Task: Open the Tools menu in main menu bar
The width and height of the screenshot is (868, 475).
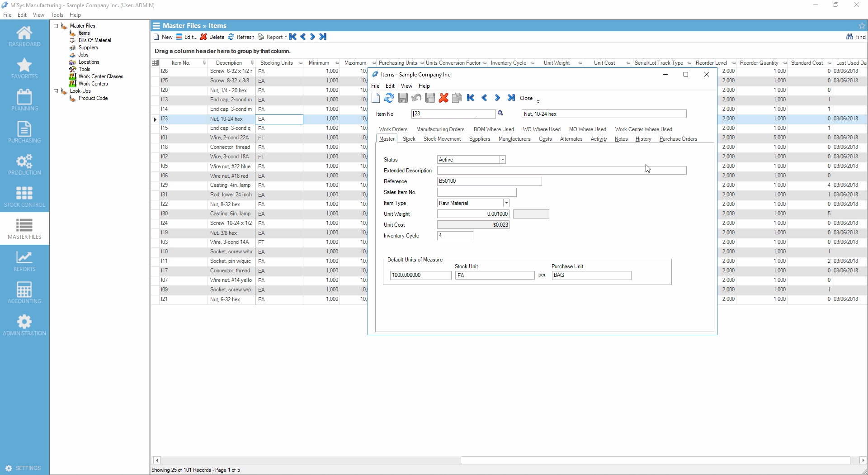Action: pyautogui.click(x=57, y=15)
